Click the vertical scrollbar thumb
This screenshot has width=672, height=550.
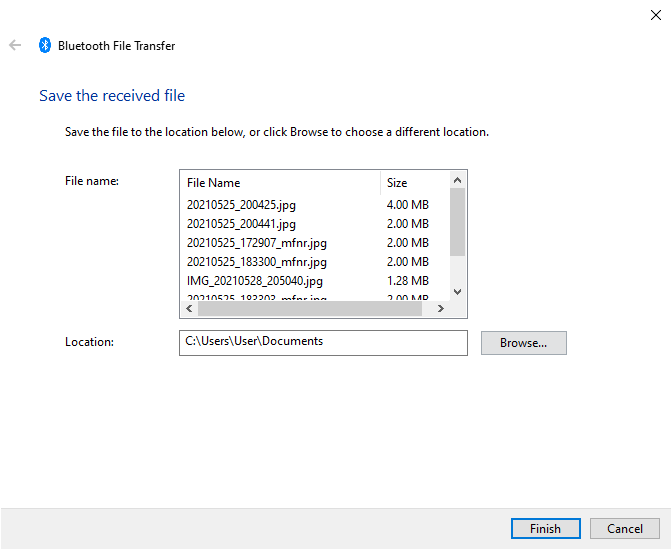point(457,222)
